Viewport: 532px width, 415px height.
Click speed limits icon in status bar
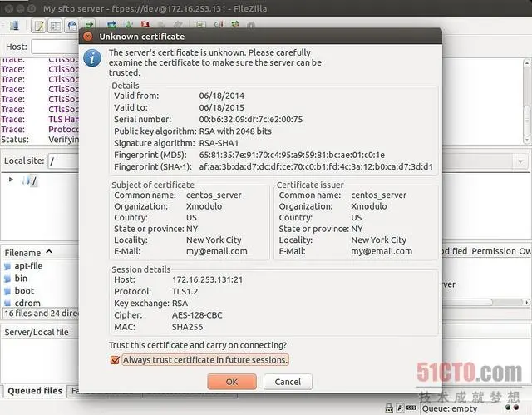click(x=400, y=408)
